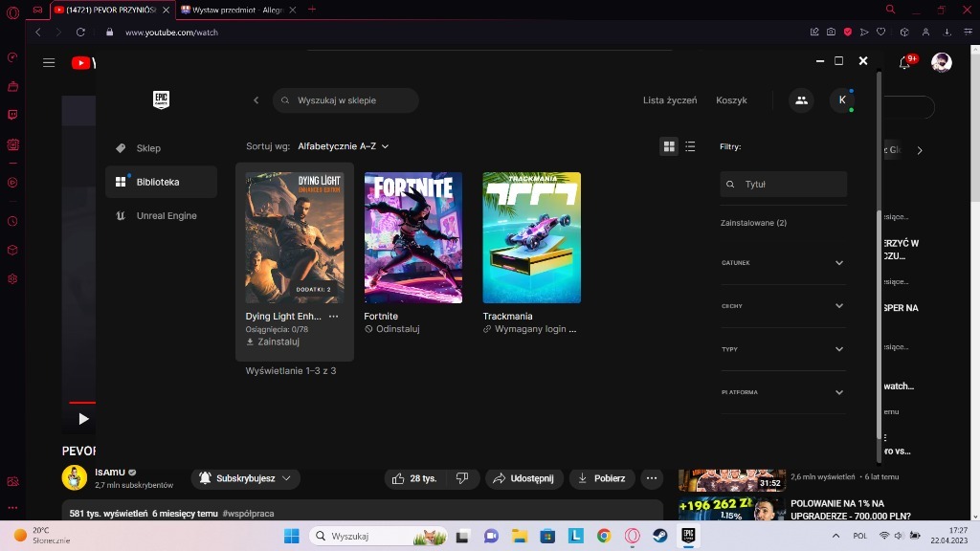
Task: Open Google Chrome from the taskbar
Action: [x=604, y=536]
